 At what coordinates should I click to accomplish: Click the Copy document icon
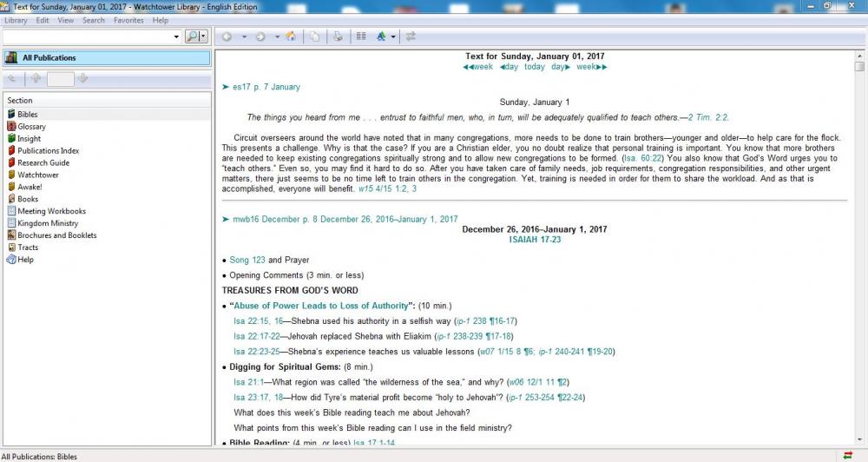[x=314, y=36]
